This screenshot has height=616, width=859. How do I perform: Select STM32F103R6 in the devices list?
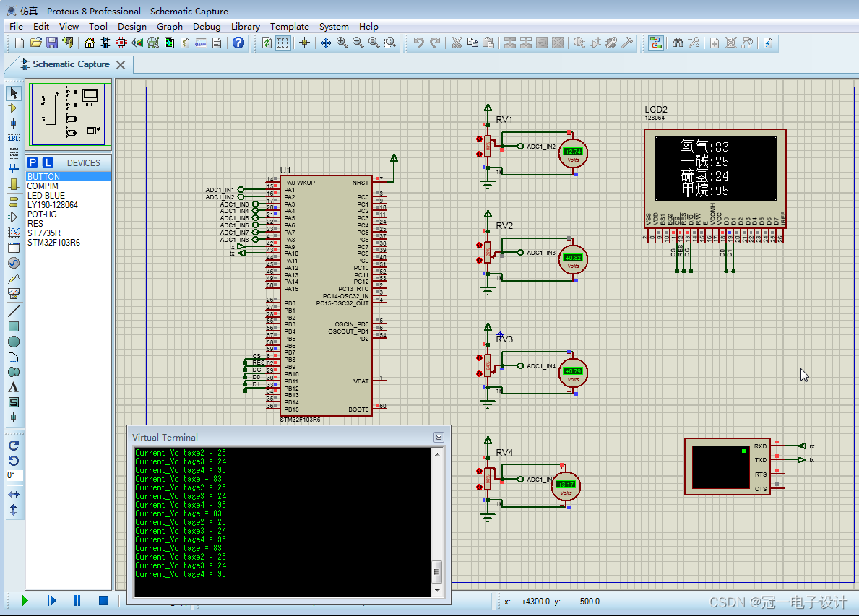coord(53,243)
